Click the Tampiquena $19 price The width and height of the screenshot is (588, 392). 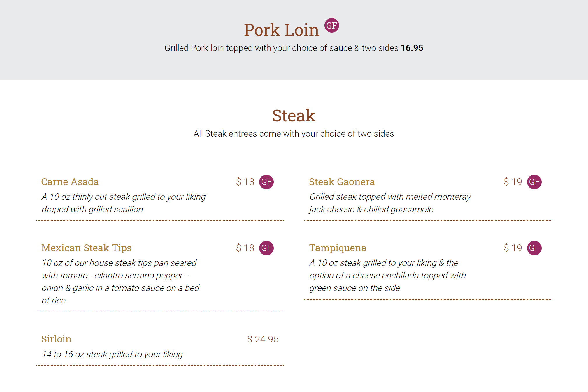point(513,248)
